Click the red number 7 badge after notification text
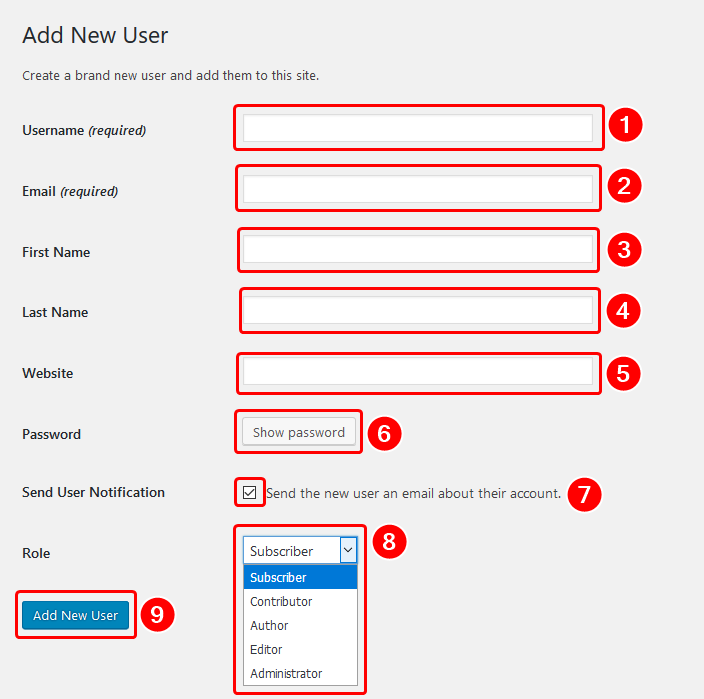This screenshot has width=704, height=699. (x=584, y=493)
